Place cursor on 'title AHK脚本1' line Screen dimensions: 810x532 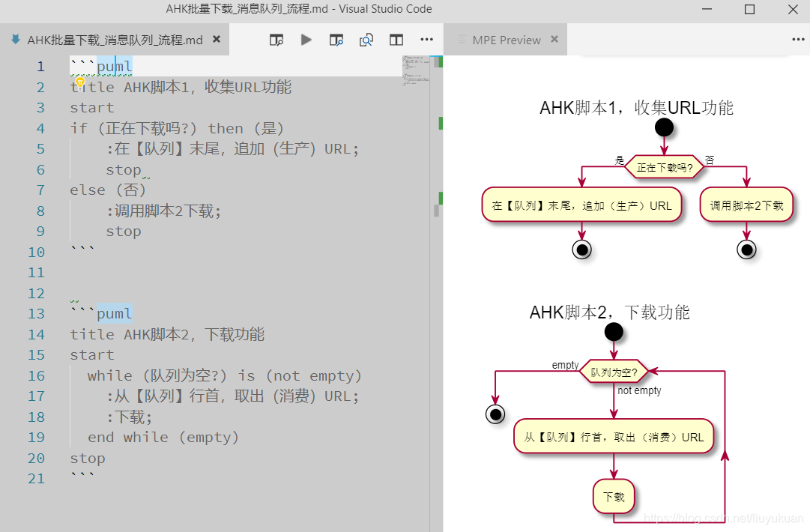click(x=181, y=87)
